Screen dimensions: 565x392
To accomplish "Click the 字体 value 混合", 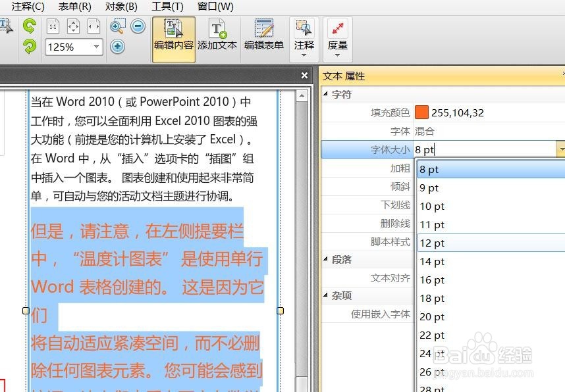I will (425, 132).
